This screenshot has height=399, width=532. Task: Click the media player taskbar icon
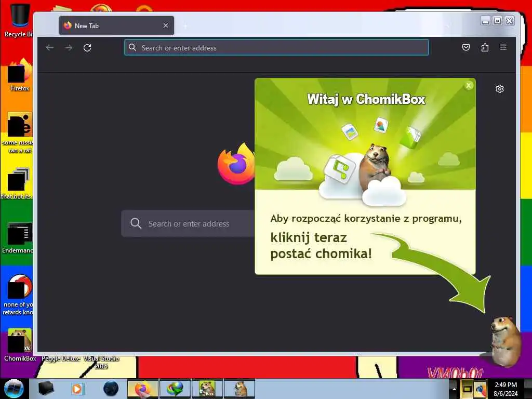click(77, 389)
